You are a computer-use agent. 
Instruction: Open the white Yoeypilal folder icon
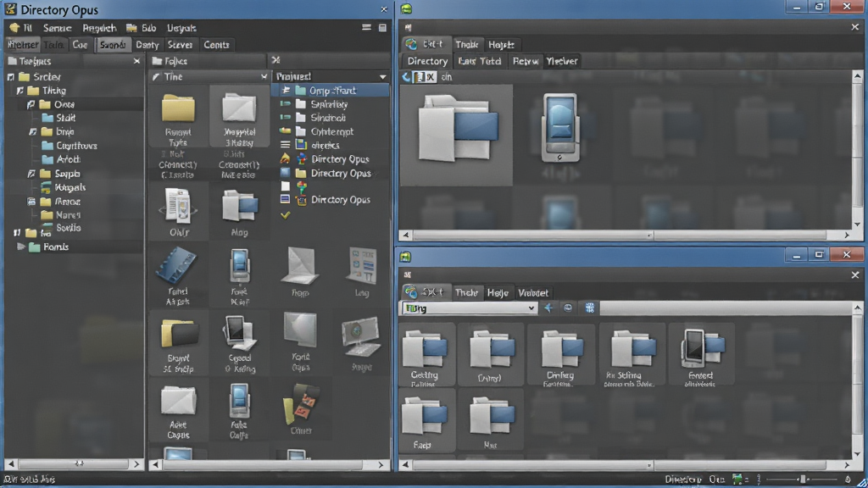pyautogui.click(x=238, y=108)
